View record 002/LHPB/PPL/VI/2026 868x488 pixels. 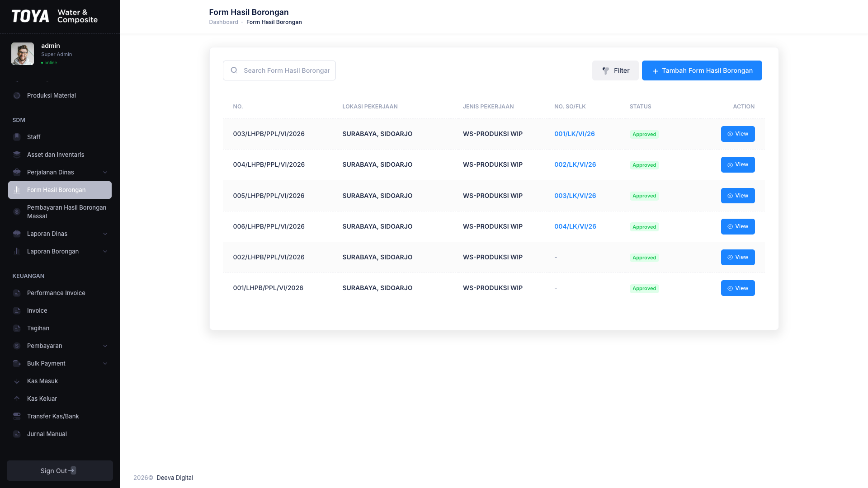738,257
